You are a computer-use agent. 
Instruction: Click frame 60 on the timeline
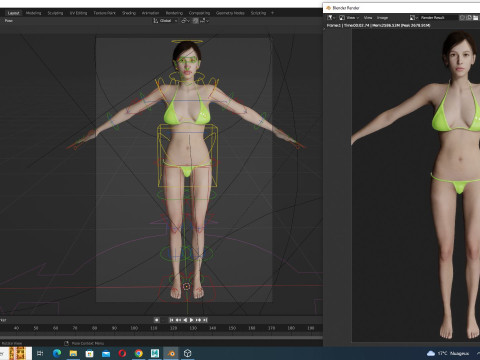[55, 328]
